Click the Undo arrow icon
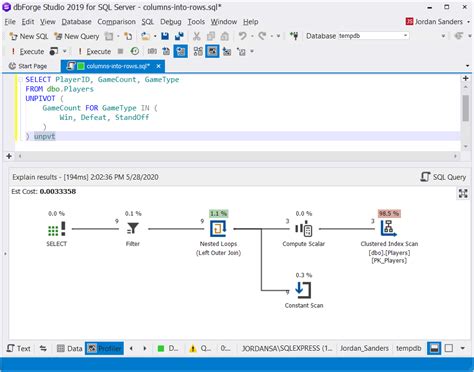 (x=243, y=36)
